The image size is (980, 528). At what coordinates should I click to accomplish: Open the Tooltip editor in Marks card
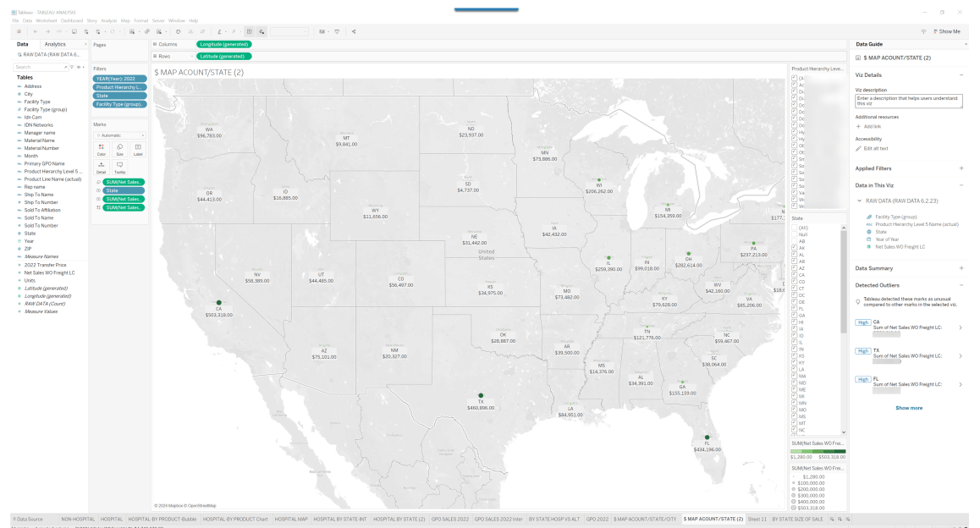[119, 168]
